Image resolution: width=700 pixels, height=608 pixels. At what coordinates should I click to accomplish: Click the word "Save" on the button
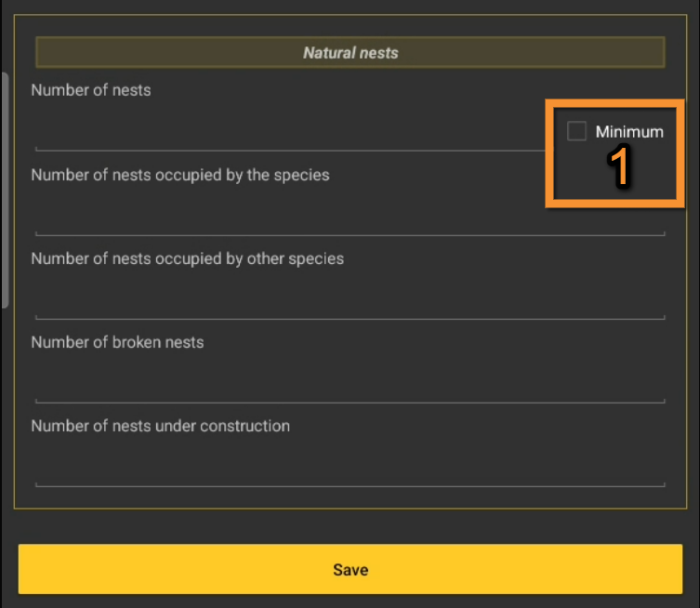pos(350,570)
